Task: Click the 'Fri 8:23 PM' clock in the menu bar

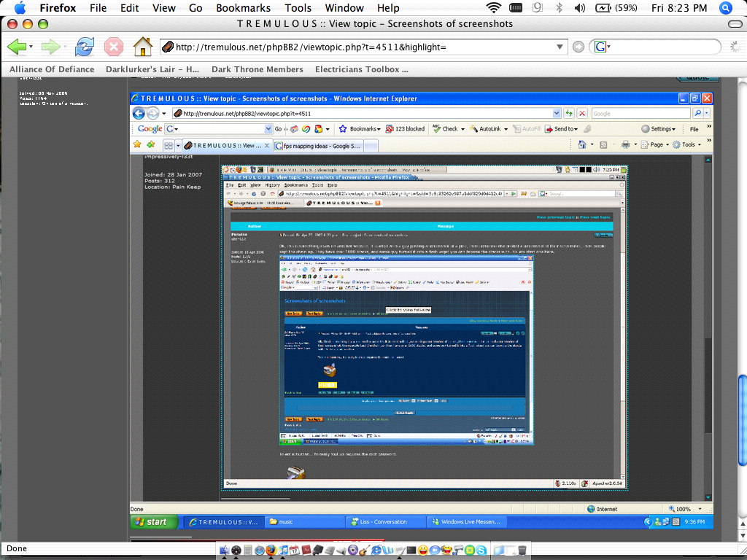Action: point(679,7)
